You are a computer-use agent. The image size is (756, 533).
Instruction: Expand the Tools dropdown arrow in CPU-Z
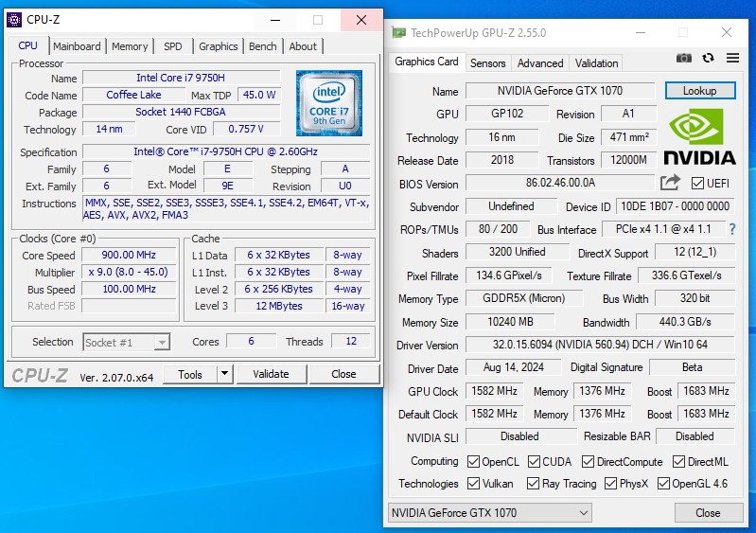click(224, 374)
